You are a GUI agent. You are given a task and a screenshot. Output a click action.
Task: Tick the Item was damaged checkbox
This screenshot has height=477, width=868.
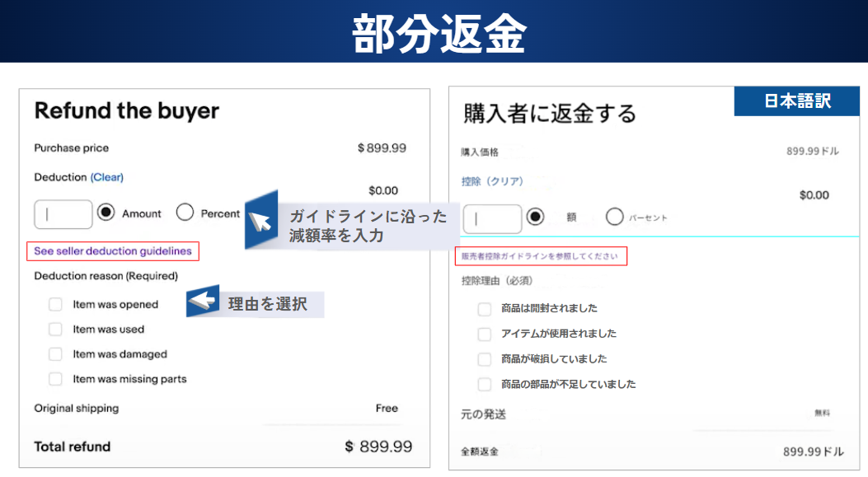point(55,354)
